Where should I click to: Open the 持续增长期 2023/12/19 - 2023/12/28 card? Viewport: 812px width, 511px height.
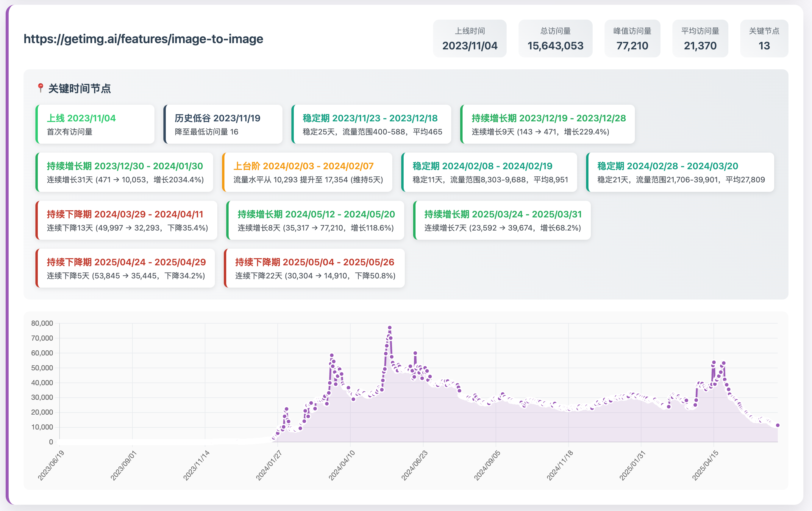tap(548, 124)
